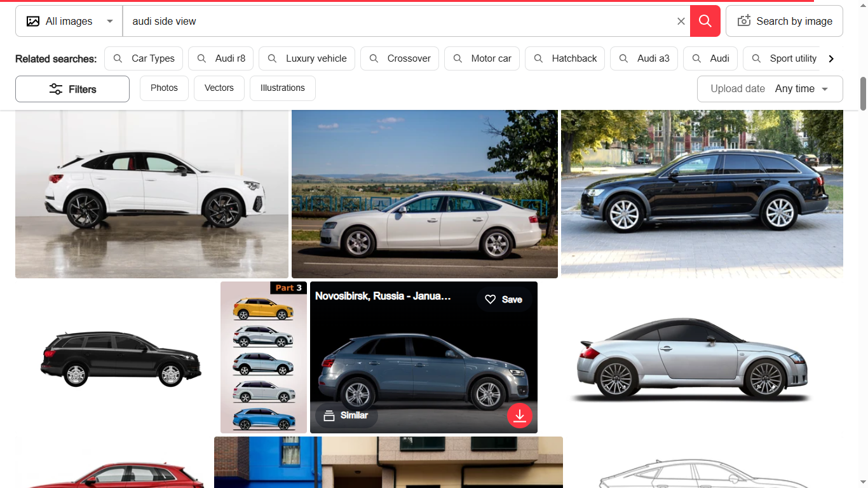The height and width of the screenshot is (488, 868).
Task: Open the All images type dropdown
Action: point(69,21)
